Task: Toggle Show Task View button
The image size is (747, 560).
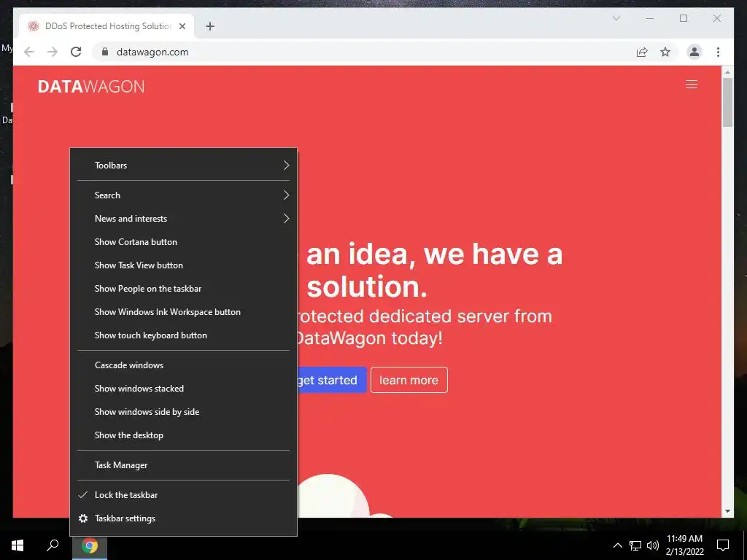Action: (183, 265)
